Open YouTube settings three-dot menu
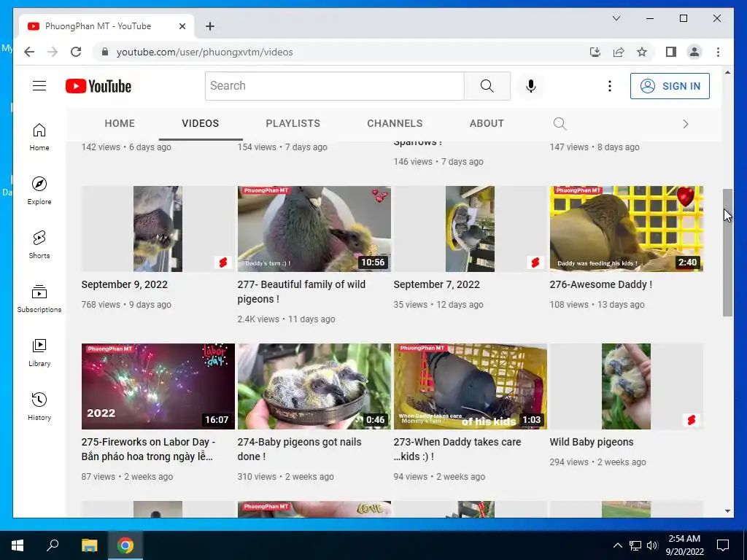747x560 pixels. tap(609, 86)
